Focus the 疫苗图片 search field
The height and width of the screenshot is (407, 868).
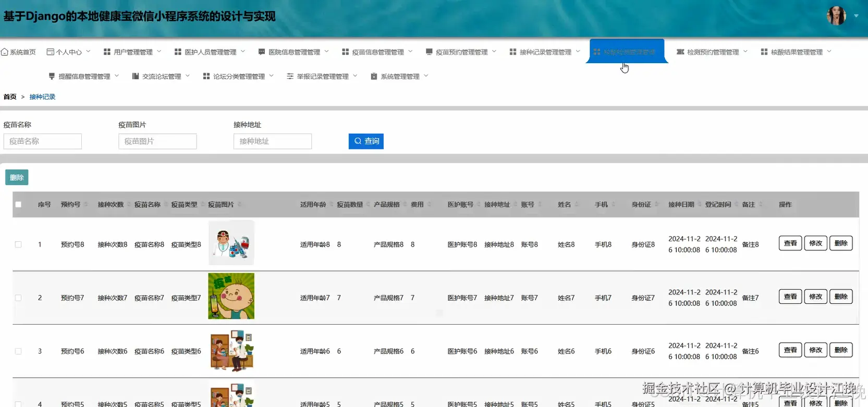pyautogui.click(x=157, y=141)
